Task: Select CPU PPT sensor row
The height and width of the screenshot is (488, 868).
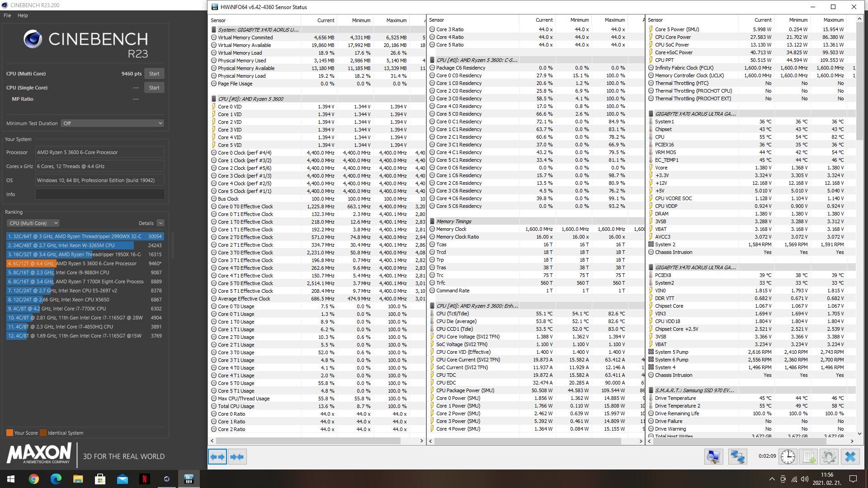Action: coord(752,60)
